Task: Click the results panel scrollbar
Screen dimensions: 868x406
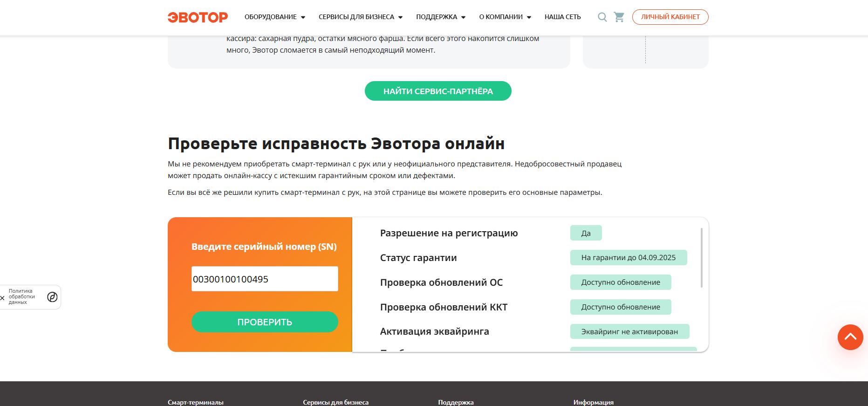Action: pyautogui.click(x=702, y=258)
